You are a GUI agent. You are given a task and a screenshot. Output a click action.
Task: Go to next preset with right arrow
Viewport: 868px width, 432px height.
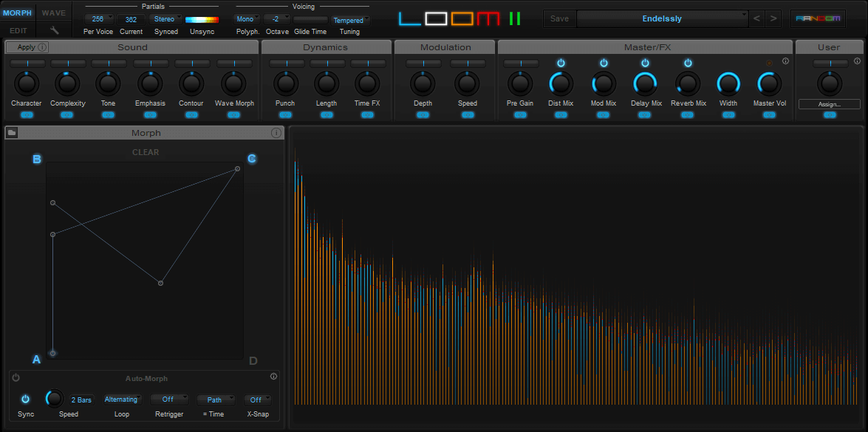(x=773, y=18)
